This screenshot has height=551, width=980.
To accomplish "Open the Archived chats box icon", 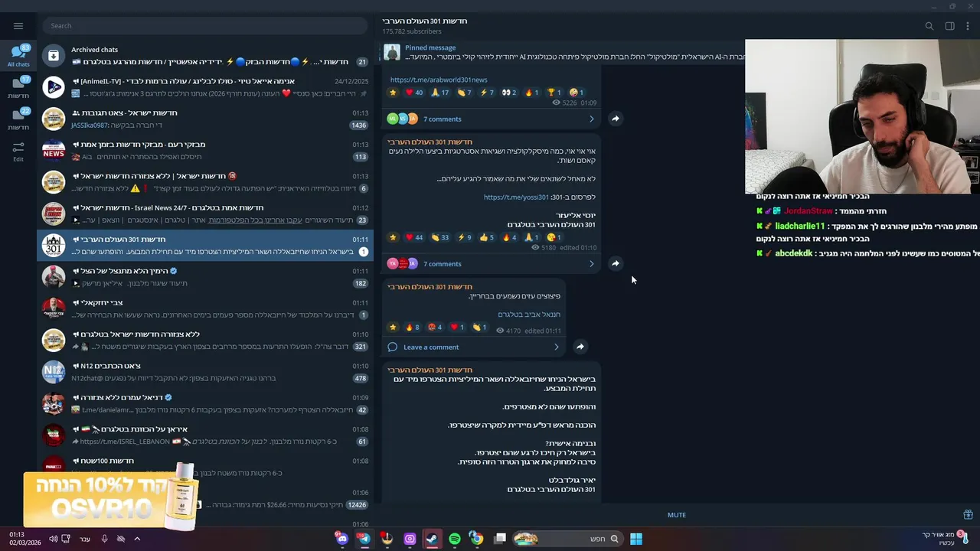I will [x=54, y=55].
